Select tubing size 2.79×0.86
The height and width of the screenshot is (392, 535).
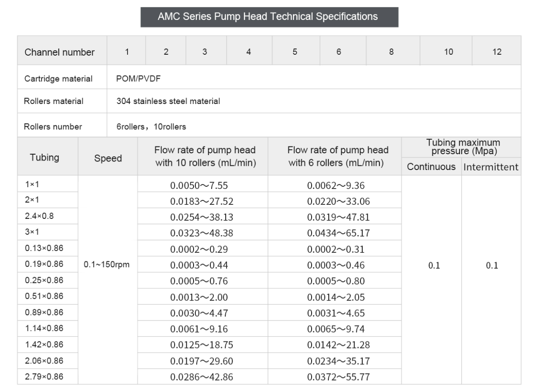tap(44, 377)
